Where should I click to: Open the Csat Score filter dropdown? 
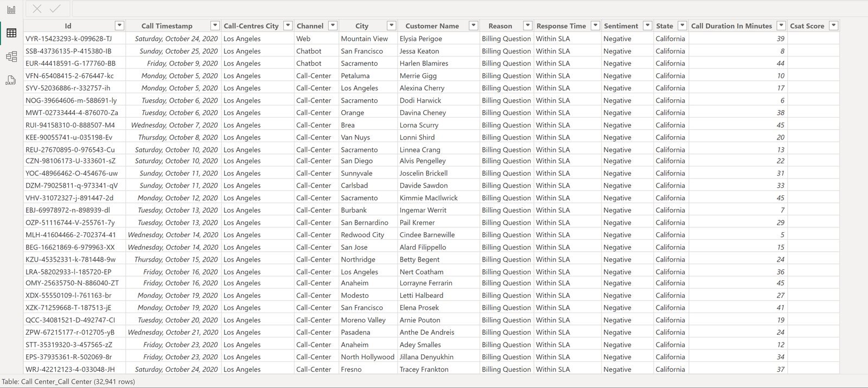[833, 26]
